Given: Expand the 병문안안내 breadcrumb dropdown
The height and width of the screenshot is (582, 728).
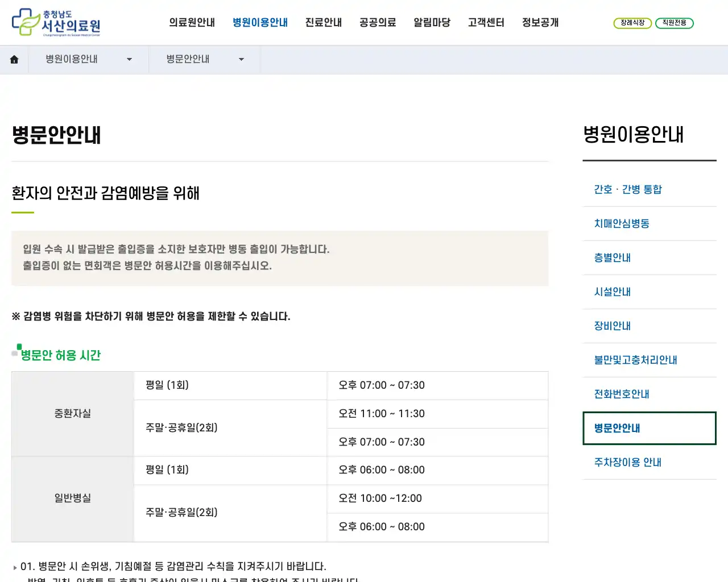Looking at the screenshot, I should 241,59.
